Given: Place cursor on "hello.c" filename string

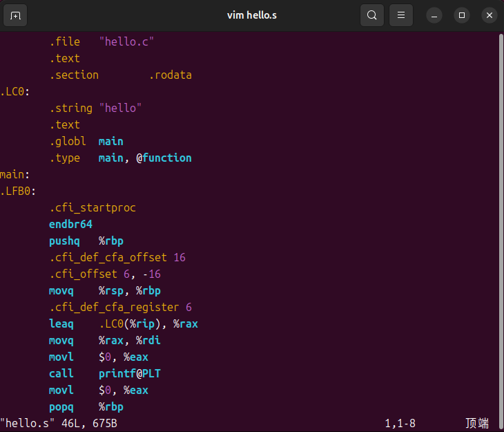Looking at the screenshot, I should click(x=126, y=41).
